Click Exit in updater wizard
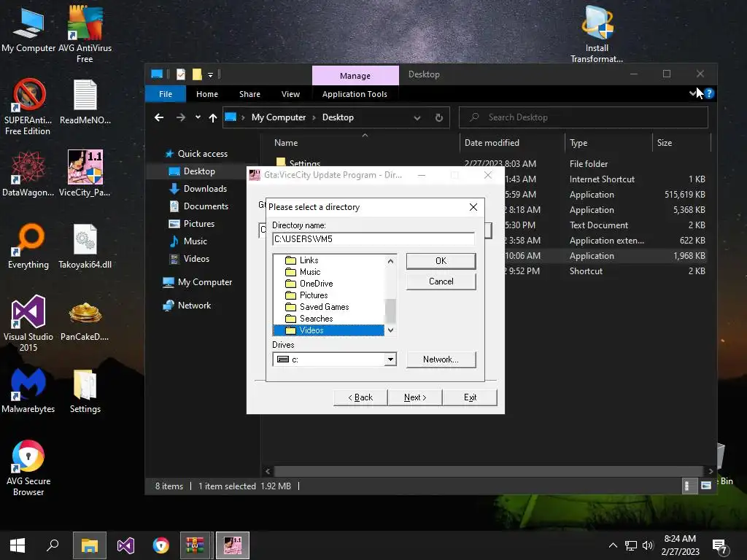The height and width of the screenshot is (560, 747). pyautogui.click(x=470, y=397)
